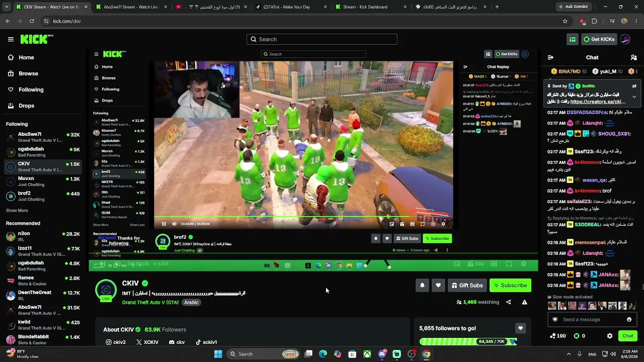This screenshot has height=362, width=644.
Task: Open chat settings gear icon
Action: 610,336
